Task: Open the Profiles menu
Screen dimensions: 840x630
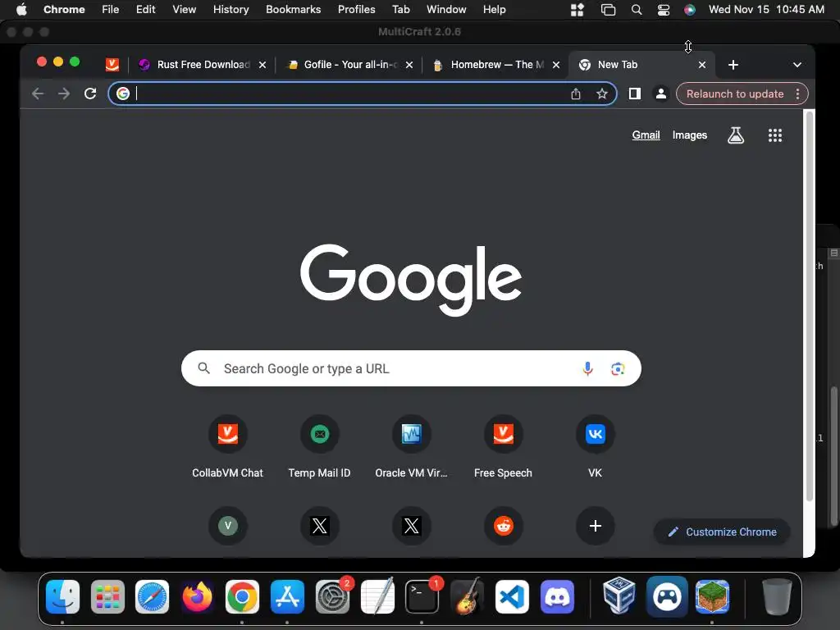Action: click(356, 10)
